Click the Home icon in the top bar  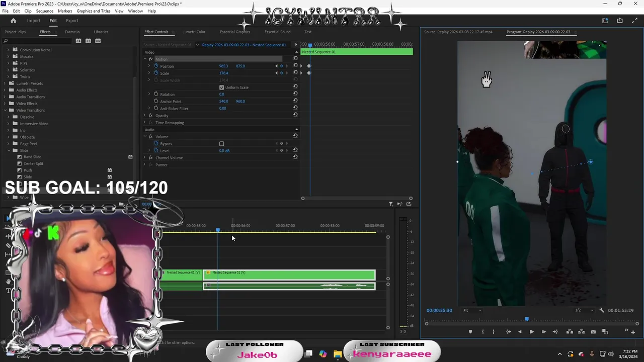(x=13, y=21)
